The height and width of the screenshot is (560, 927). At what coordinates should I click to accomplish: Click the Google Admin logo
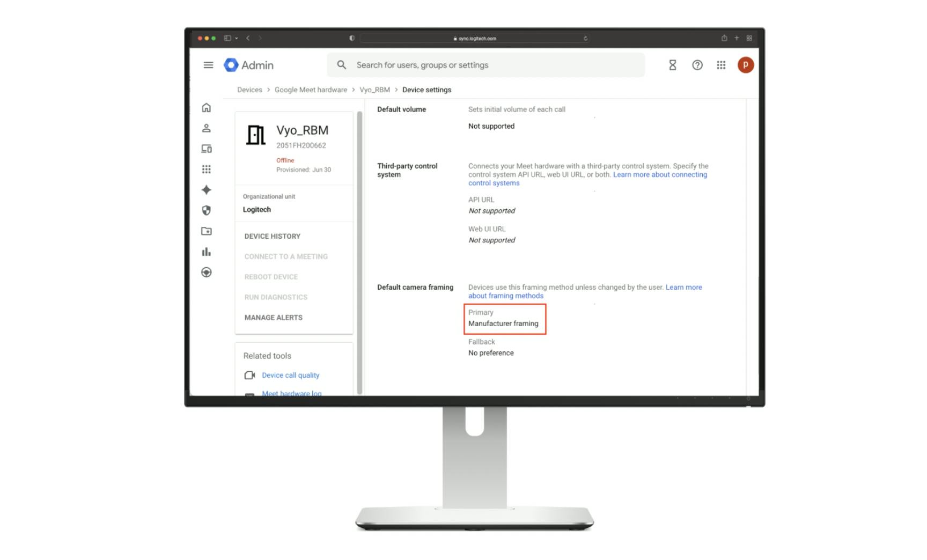249,65
